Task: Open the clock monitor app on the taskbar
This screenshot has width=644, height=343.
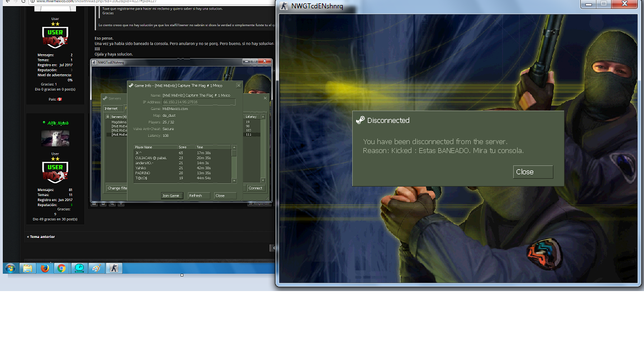Action: [x=79, y=268]
